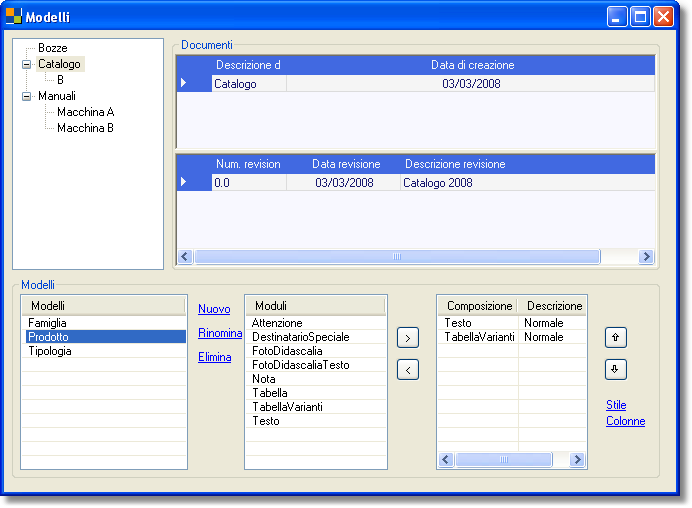
Task: Select the Catalogo 2008 revision description cell
Action: click(528, 182)
